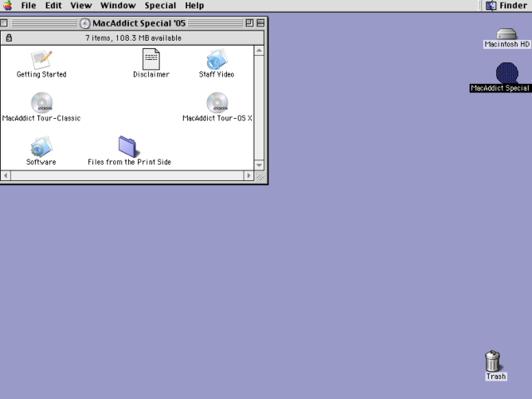This screenshot has height=399, width=532.
Task: Select the Files from the Print Side folder
Action: (x=128, y=146)
